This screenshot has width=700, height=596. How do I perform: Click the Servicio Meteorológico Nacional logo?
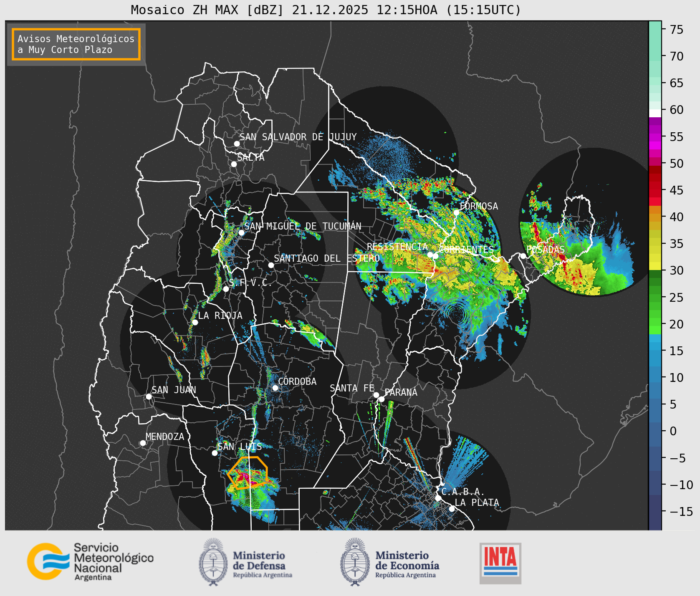point(90,561)
